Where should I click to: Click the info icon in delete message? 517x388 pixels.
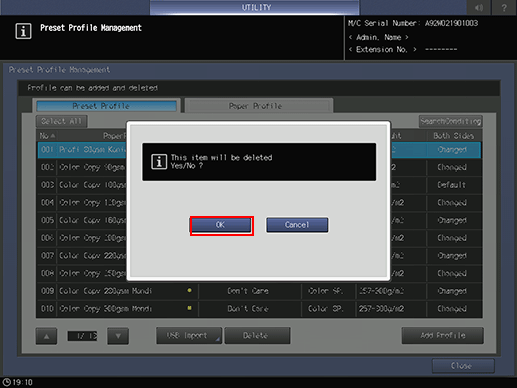point(159,162)
